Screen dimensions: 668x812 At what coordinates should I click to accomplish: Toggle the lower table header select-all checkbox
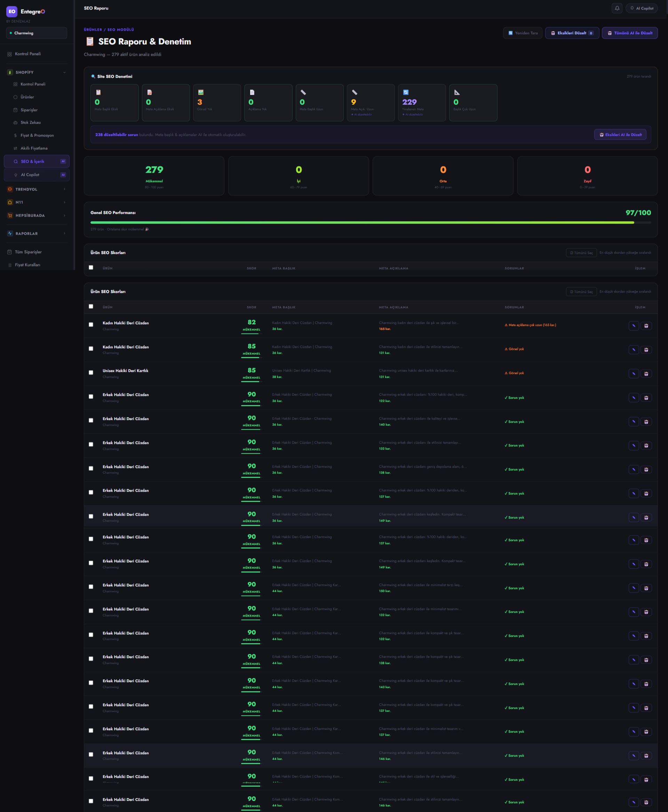coord(91,306)
